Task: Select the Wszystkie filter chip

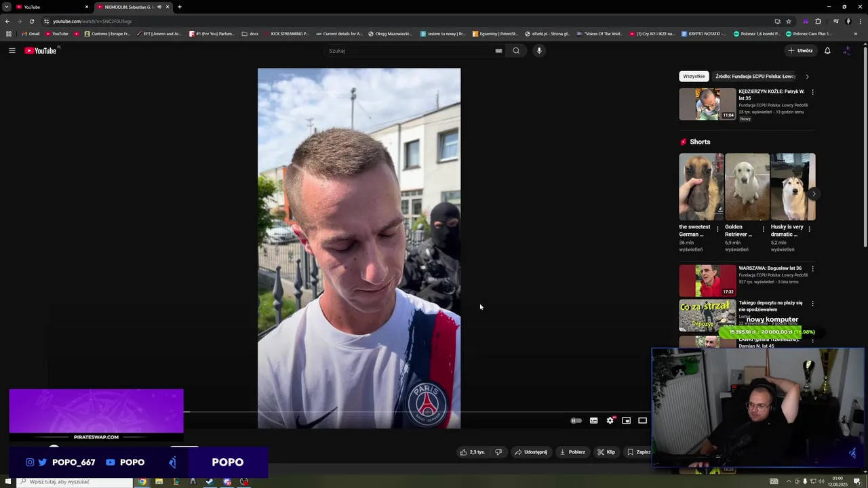Action: (x=694, y=77)
